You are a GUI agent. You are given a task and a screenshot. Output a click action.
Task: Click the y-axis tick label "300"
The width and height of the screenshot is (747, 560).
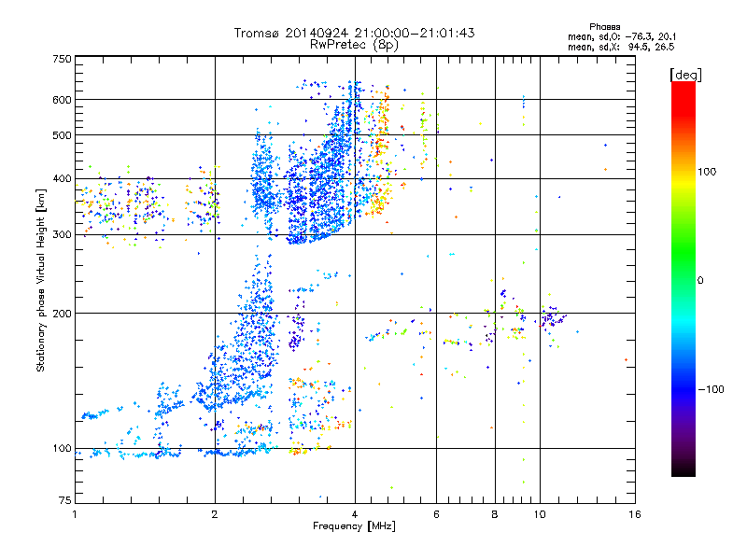pos(62,234)
